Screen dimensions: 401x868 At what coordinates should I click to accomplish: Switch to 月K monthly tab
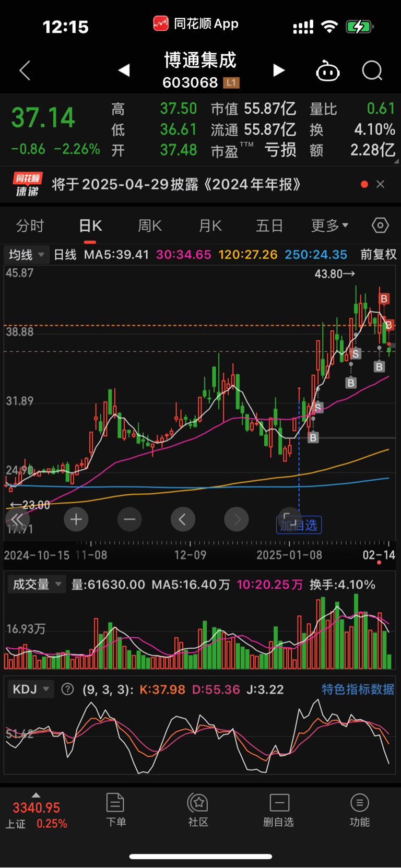210,226
